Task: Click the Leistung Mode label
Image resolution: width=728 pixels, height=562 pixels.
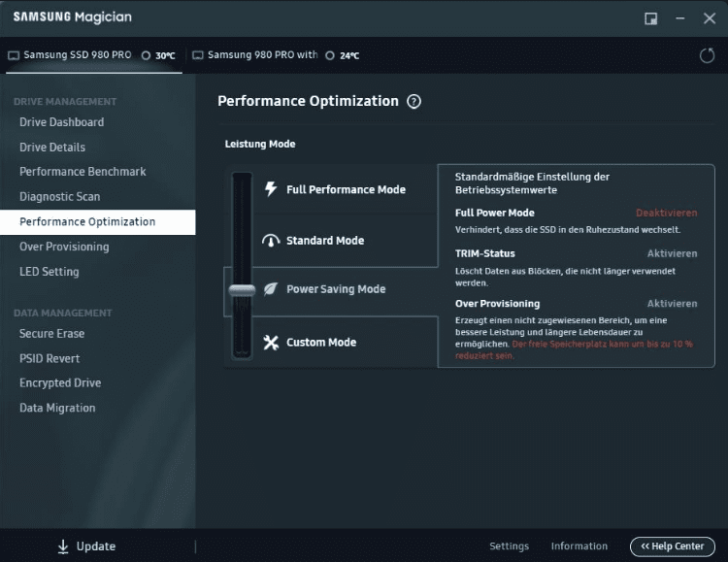Action: click(x=260, y=144)
